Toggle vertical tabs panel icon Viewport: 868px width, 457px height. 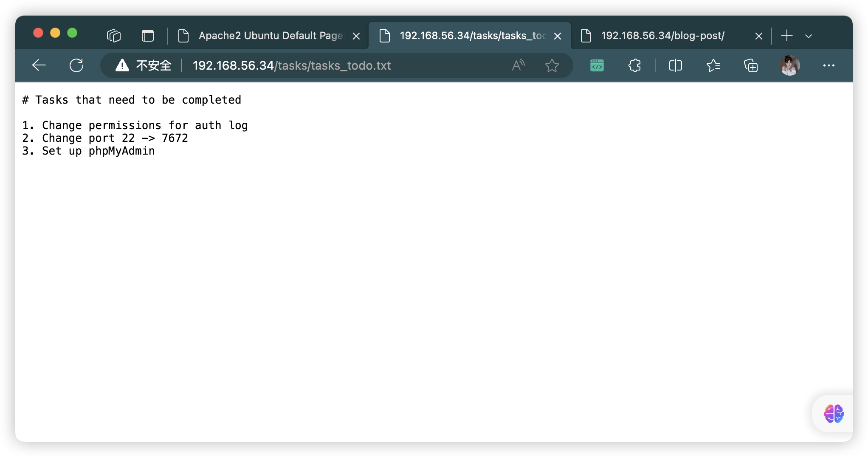[148, 36]
